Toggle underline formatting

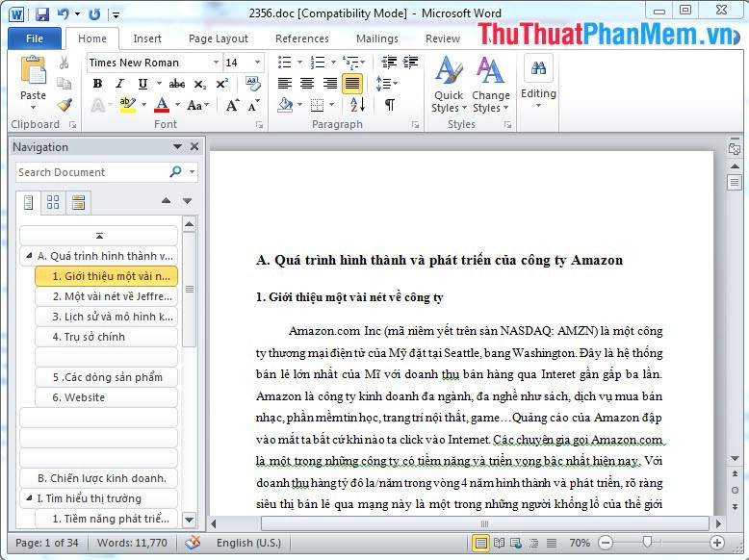[x=142, y=84]
